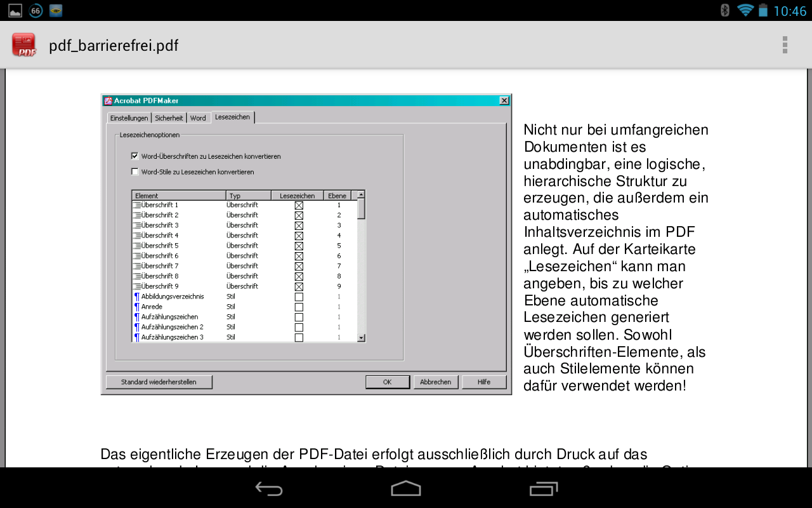Select the Aufzählungszeichen row label
The height and width of the screenshot is (508, 812).
[x=169, y=317]
